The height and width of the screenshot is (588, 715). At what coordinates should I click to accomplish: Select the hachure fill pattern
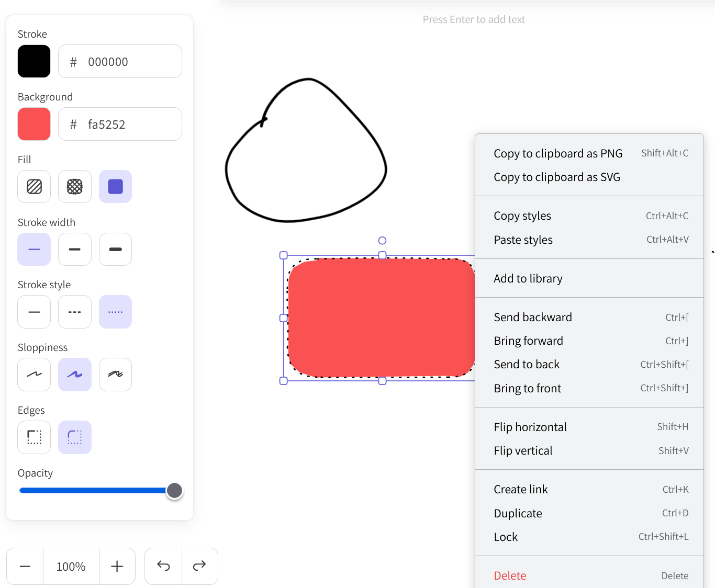[33, 186]
